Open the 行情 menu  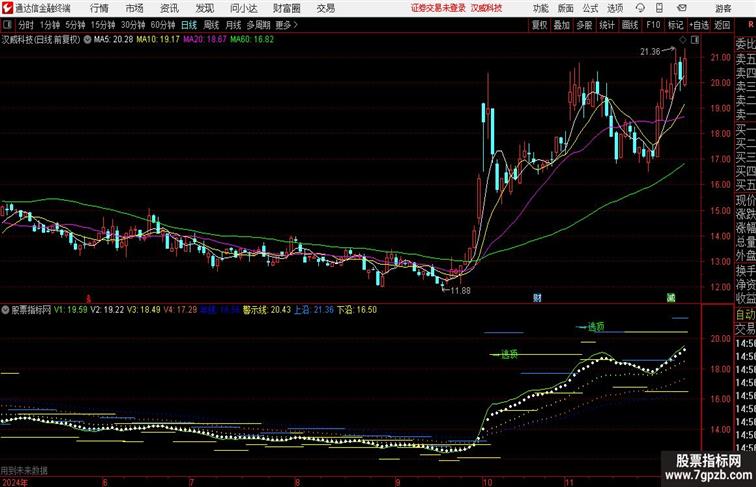[x=99, y=8]
